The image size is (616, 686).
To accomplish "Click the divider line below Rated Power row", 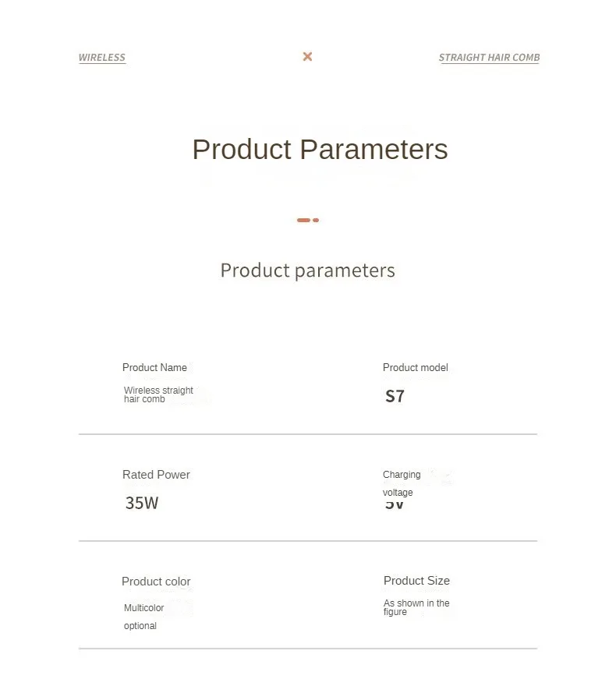I will click(307, 541).
